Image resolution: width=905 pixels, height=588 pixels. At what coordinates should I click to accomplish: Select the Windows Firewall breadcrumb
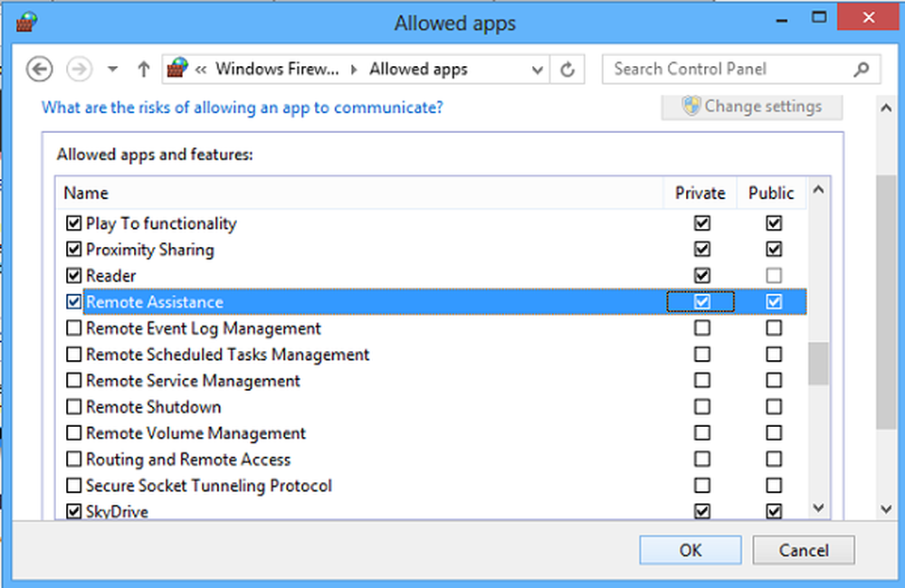click(278, 69)
